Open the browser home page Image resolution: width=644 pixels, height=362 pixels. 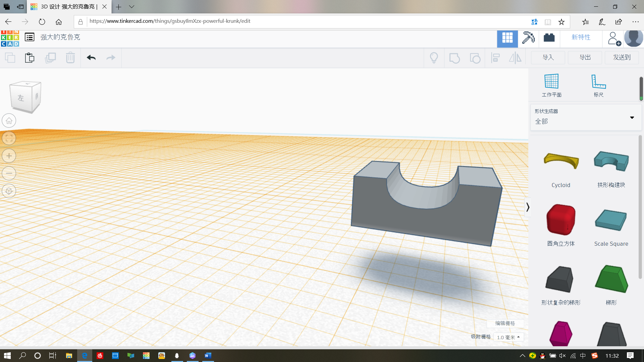pos(59,22)
